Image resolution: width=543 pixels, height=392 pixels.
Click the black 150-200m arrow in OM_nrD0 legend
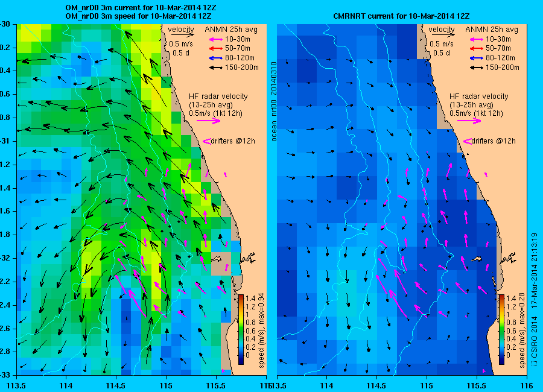[216, 68]
